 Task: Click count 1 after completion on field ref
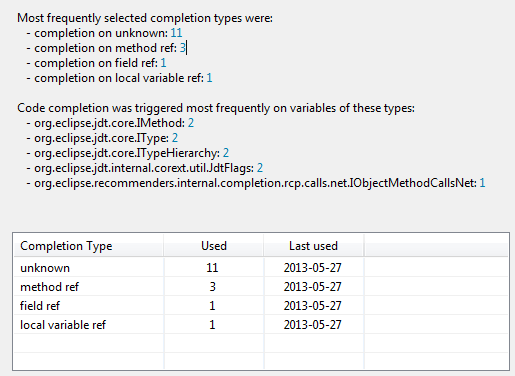(x=163, y=63)
